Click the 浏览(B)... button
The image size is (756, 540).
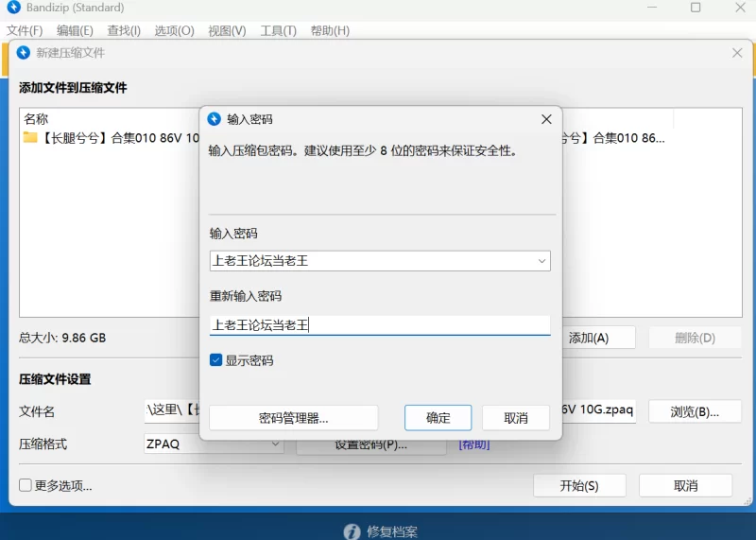click(695, 411)
